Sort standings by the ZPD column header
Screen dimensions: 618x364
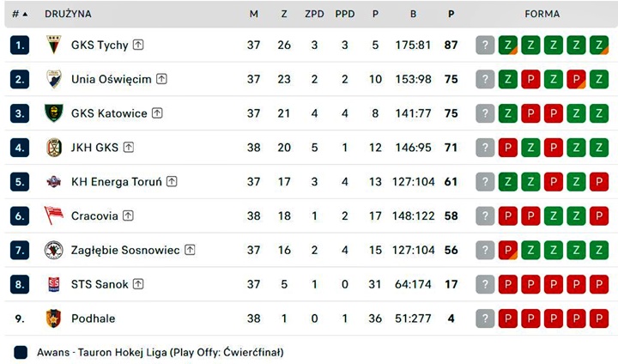pyautogui.click(x=314, y=15)
